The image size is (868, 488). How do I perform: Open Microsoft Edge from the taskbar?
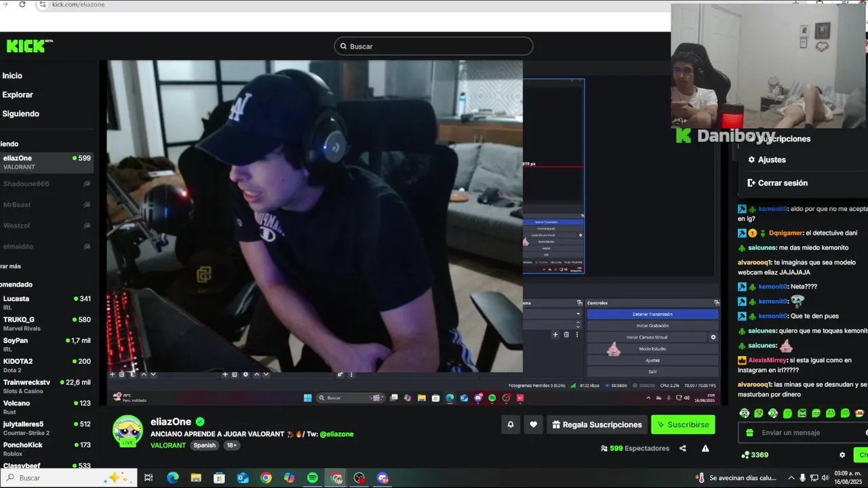pyautogui.click(x=173, y=478)
